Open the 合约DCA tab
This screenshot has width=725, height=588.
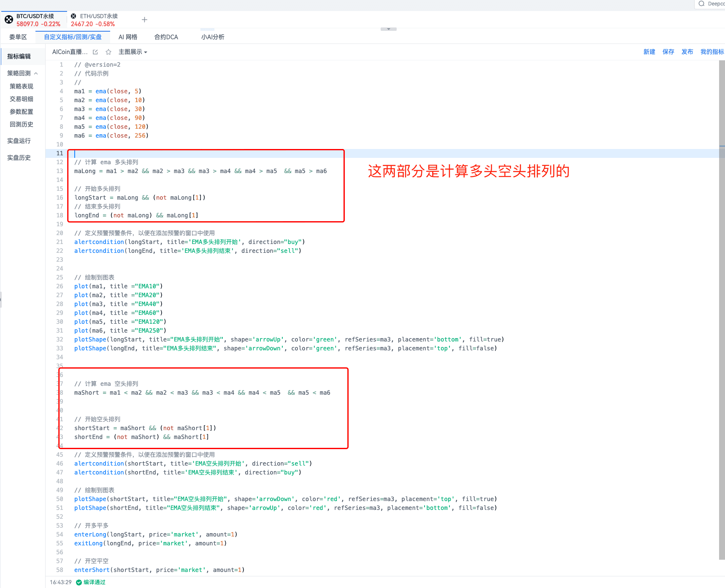point(166,37)
